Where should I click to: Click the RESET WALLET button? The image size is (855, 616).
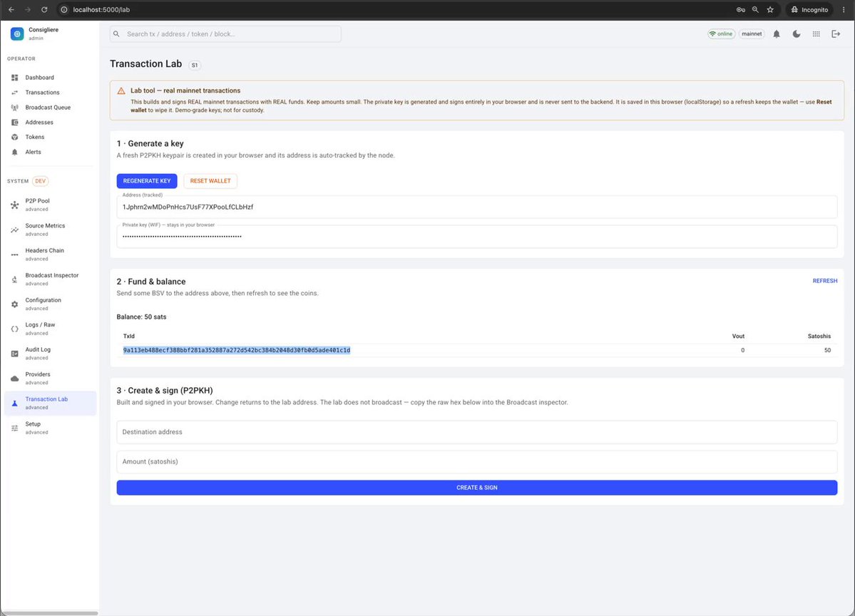click(x=210, y=181)
